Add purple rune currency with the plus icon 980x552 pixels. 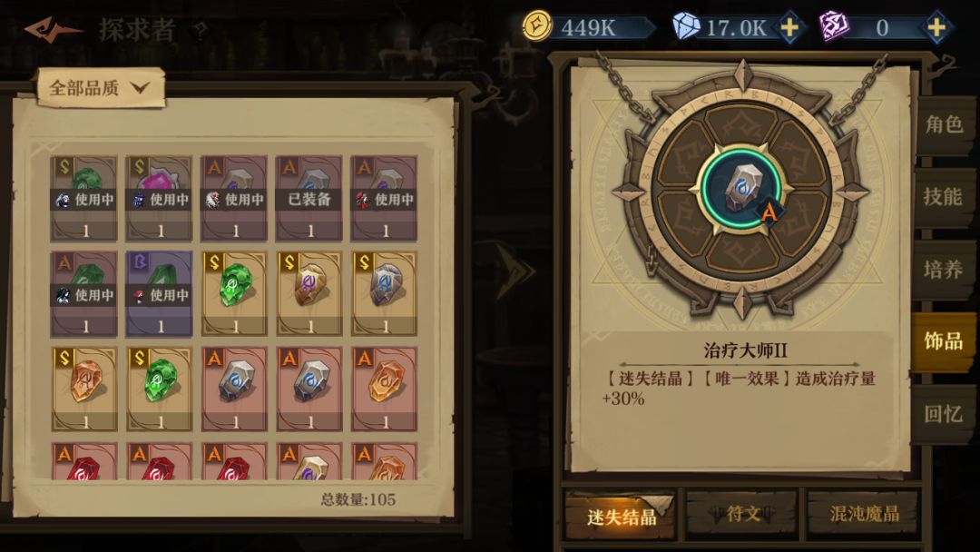[x=936, y=27]
